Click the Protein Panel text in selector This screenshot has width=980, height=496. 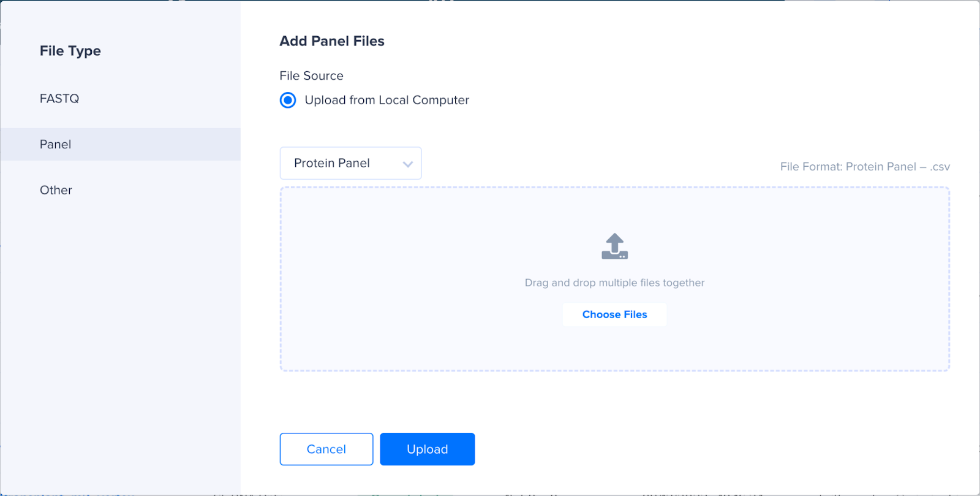[332, 163]
